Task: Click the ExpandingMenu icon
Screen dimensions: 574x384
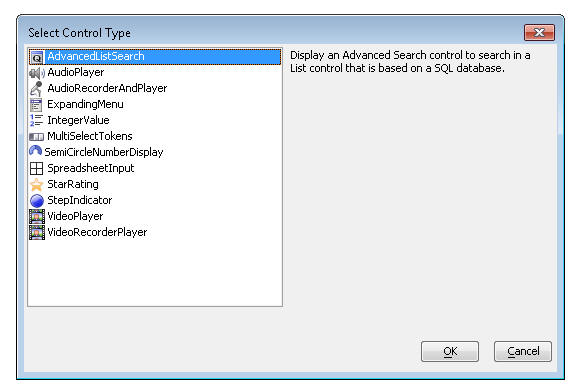Action: coord(36,105)
